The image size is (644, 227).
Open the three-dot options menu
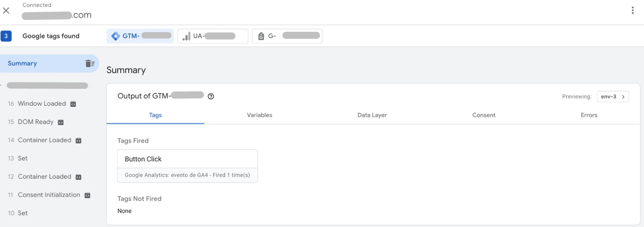632,10
